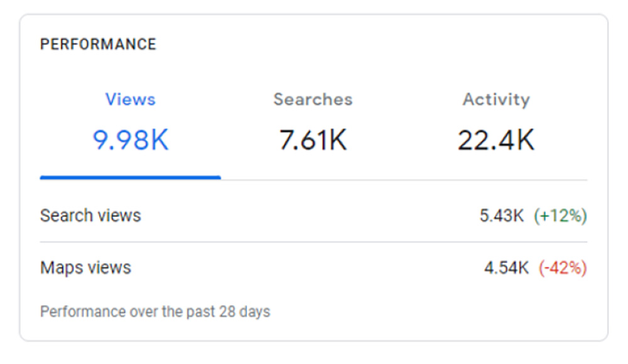Switch to the Views tab
Viewport: 628px width, 364px height.
130,99
